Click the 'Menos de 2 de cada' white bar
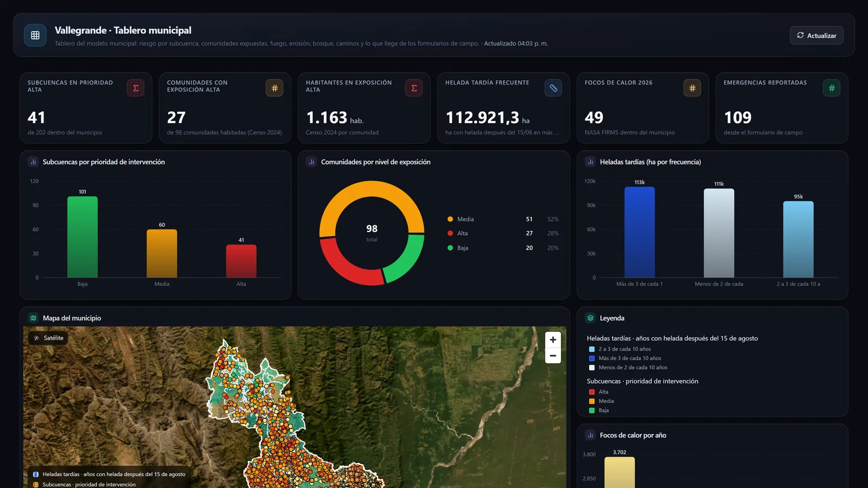 coord(719,233)
